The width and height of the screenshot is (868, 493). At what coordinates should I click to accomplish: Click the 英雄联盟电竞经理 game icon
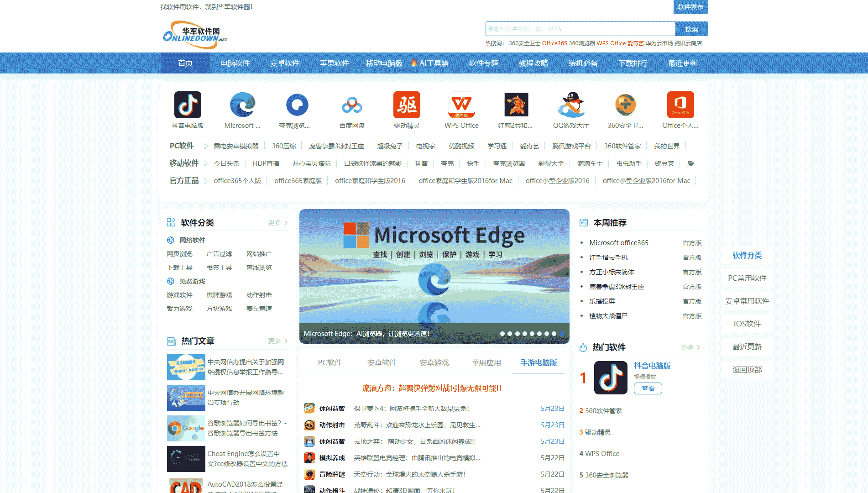(309, 458)
